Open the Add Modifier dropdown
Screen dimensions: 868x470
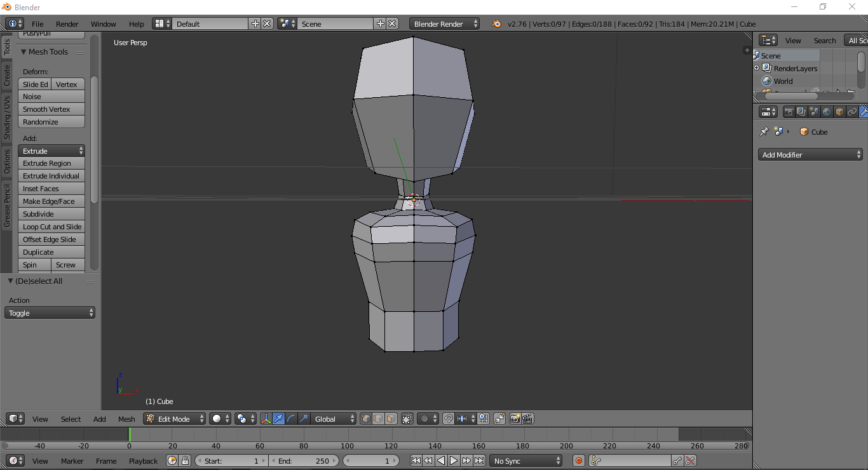point(810,154)
